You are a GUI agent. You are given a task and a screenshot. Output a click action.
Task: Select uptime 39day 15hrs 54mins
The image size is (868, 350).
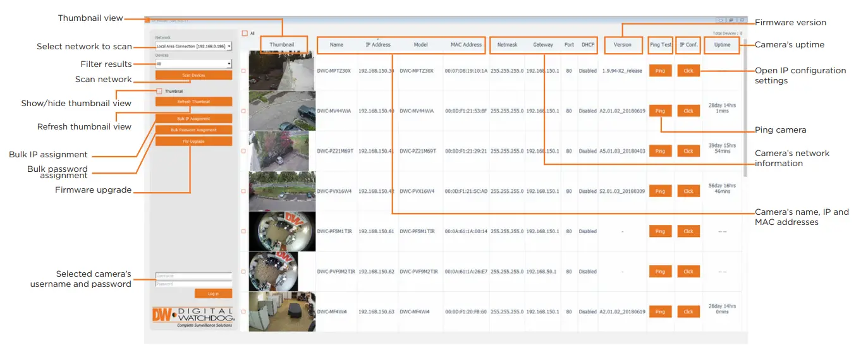(x=721, y=148)
